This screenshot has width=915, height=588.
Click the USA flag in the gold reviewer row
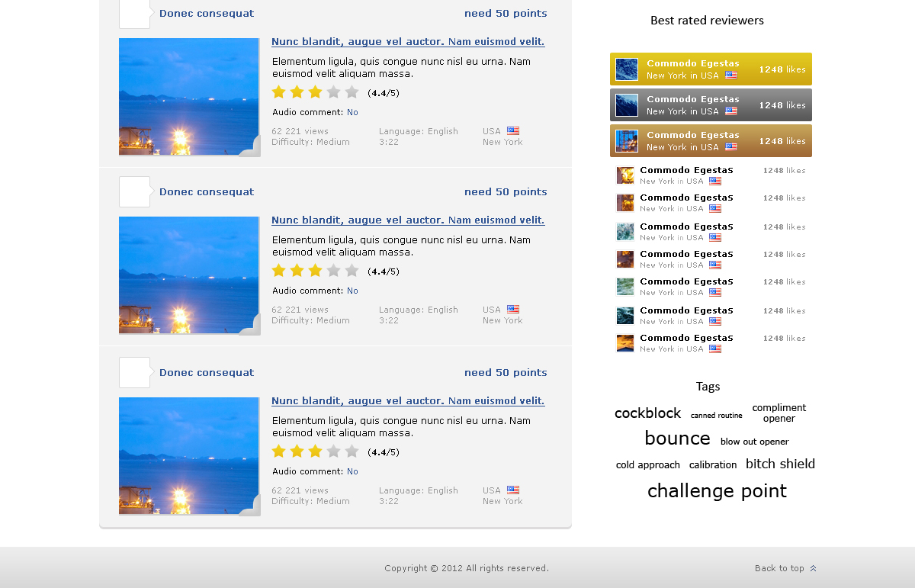click(x=731, y=76)
